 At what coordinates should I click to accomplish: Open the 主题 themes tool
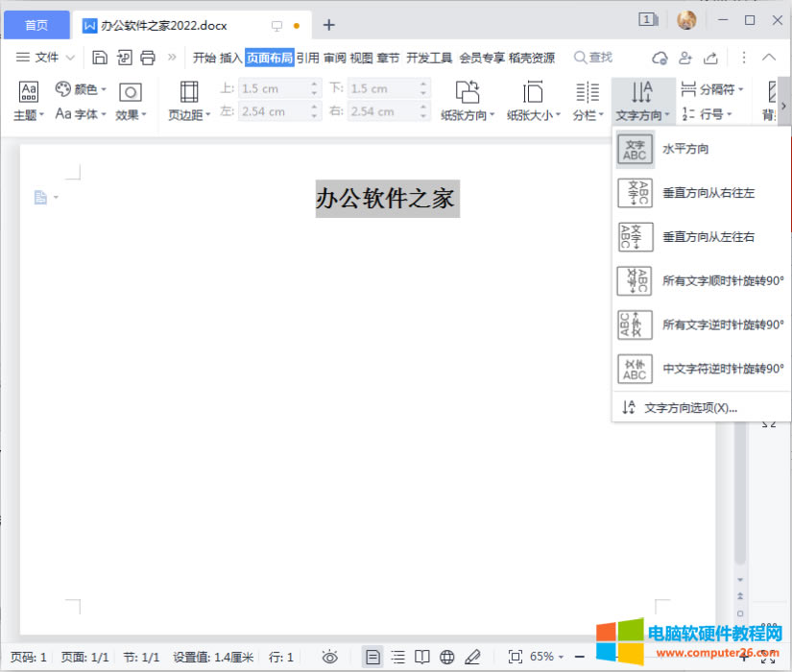coord(29,101)
